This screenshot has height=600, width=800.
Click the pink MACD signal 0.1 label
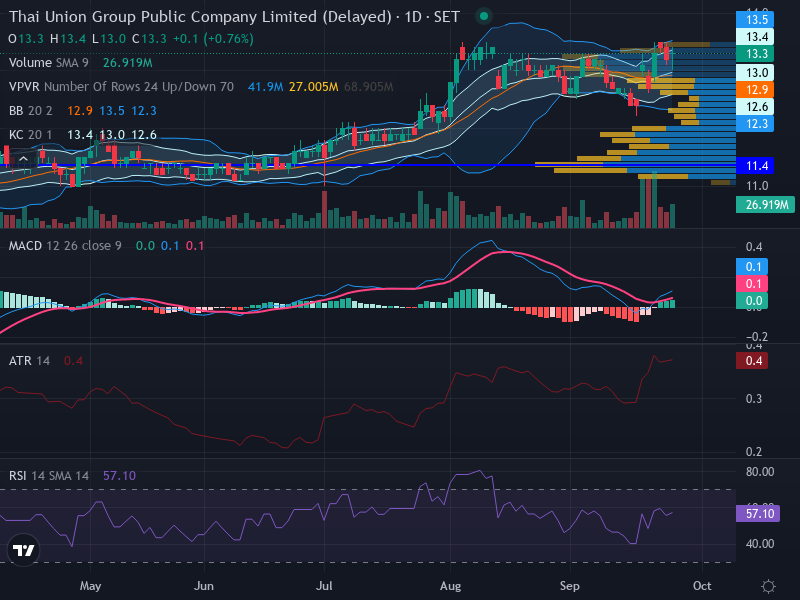pyautogui.click(x=752, y=284)
